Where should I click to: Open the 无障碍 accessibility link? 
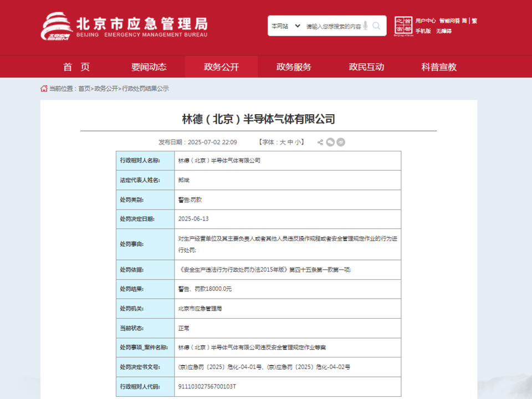pyautogui.click(x=444, y=31)
